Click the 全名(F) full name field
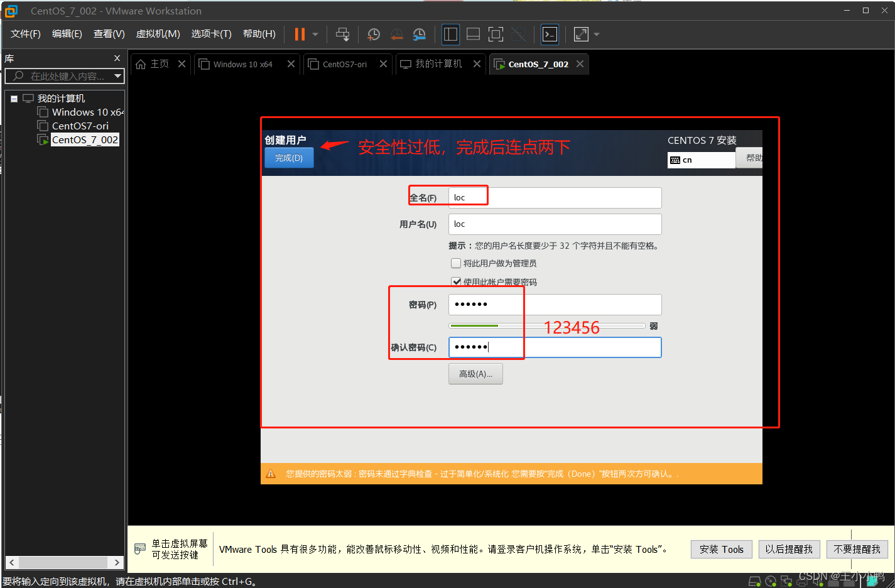This screenshot has height=588, width=895. pyautogui.click(x=555, y=197)
